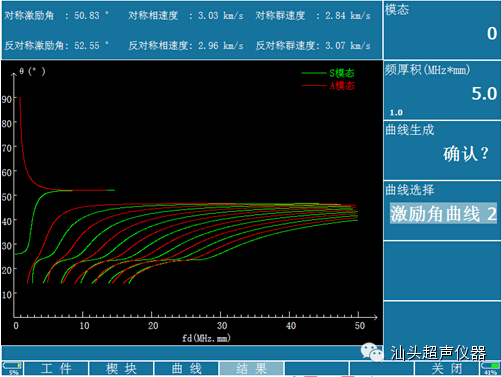
Task: Select the 曲线 (curve) tab
Action: [186, 368]
